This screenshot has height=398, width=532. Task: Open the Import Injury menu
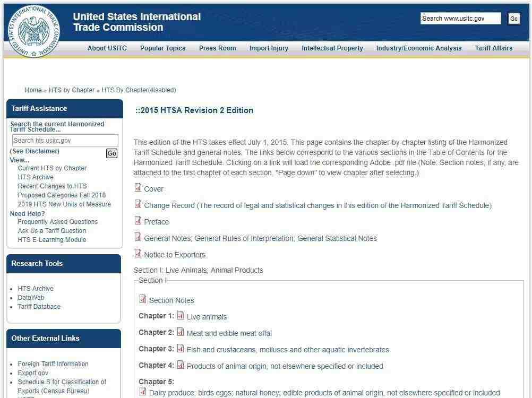coord(269,48)
